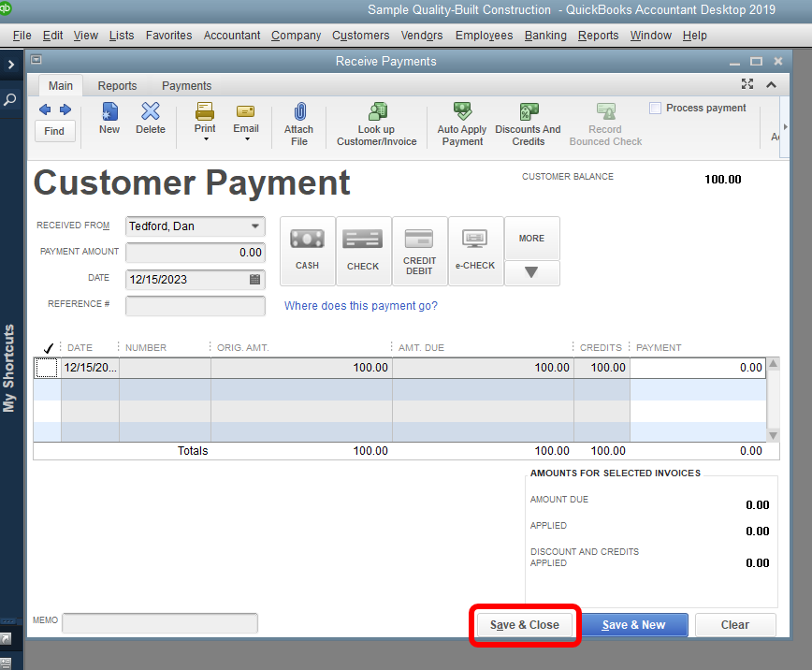Open the Customers menu
The image size is (812, 670).
(x=360, y=36)
